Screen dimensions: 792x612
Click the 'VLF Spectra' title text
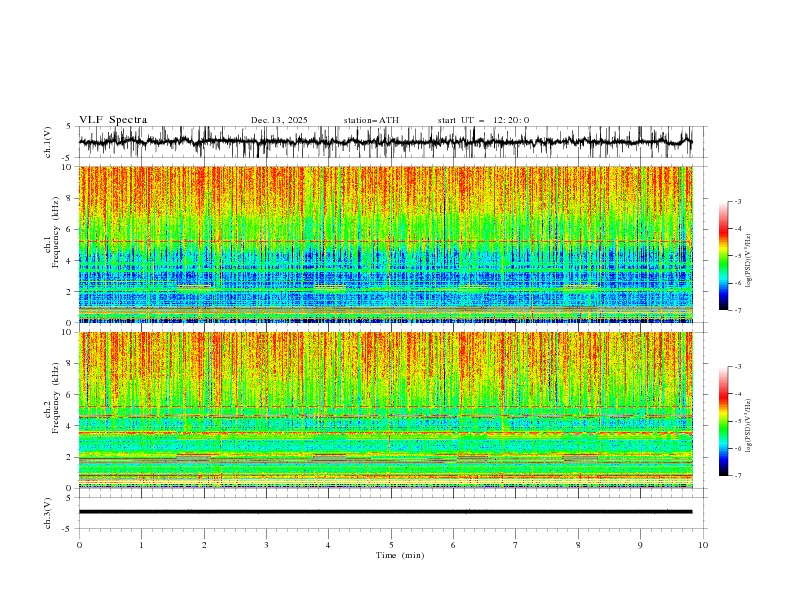pyautogui.click(x=113, y=120)
